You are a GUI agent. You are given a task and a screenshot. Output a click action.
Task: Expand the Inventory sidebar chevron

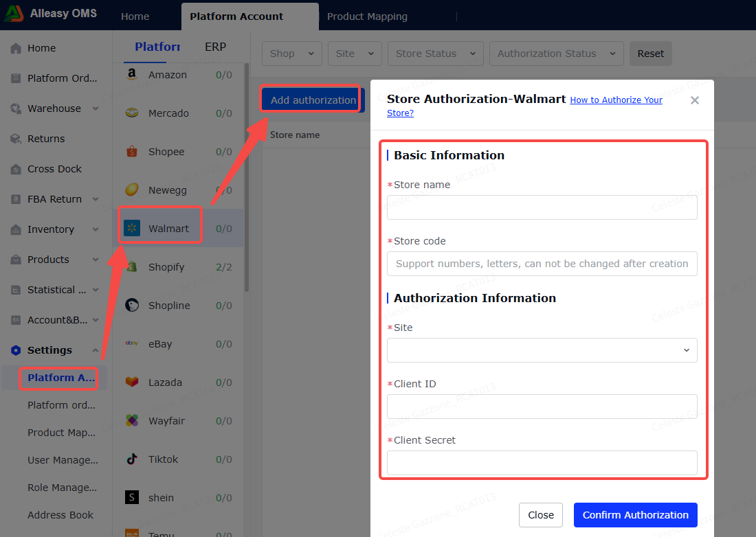tap(96, 229)
